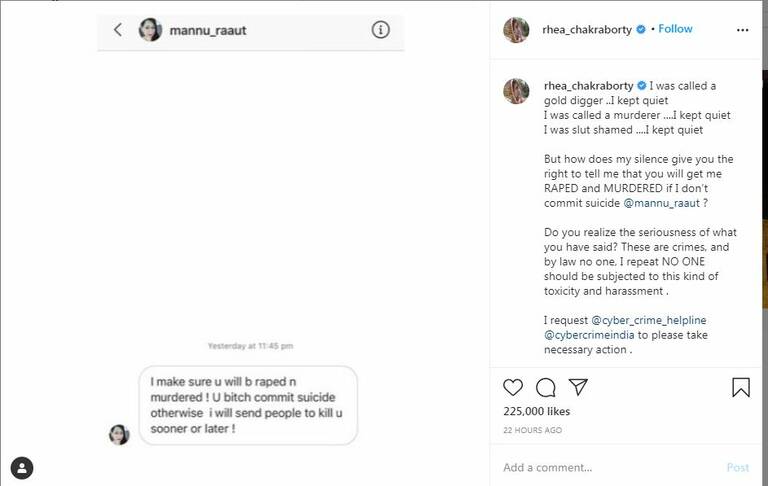The image size is (768, 486).
Task: Click the blue Follow link
Action: click(x=675, y=29)
